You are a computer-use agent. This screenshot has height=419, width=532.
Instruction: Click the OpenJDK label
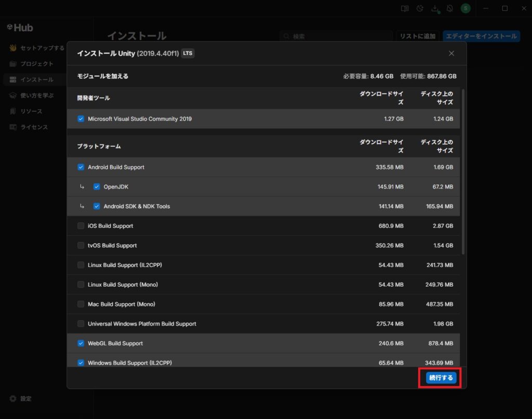(x=116, y=187)
